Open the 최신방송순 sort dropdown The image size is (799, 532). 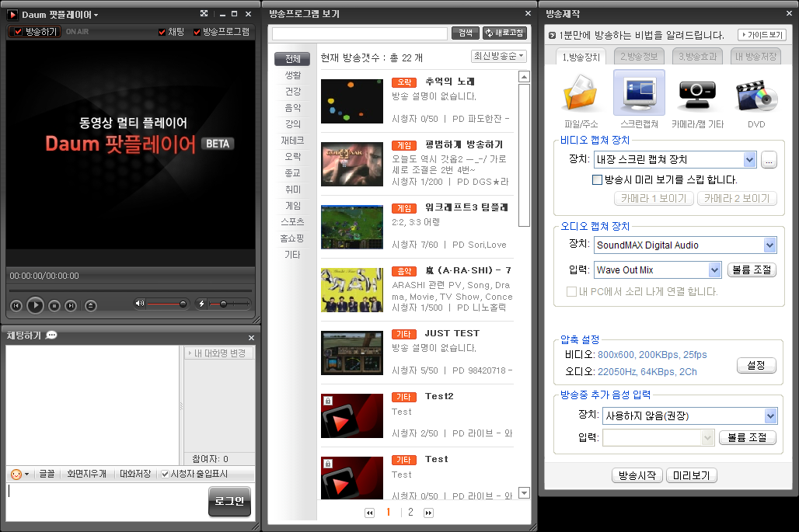(498, 56)
